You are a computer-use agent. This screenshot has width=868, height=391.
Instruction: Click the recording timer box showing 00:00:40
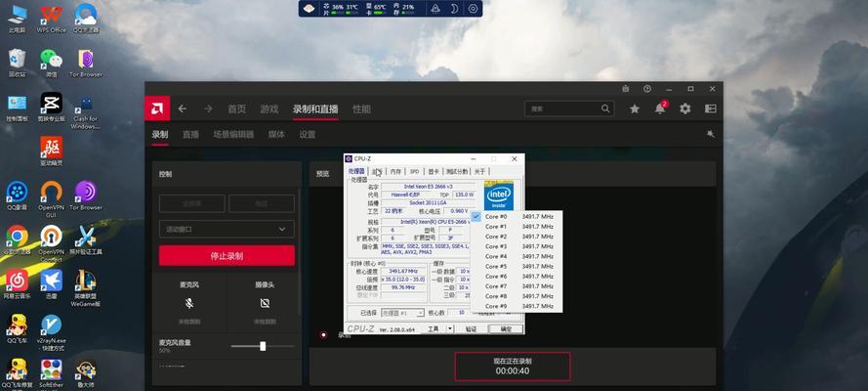coord(512,367)
